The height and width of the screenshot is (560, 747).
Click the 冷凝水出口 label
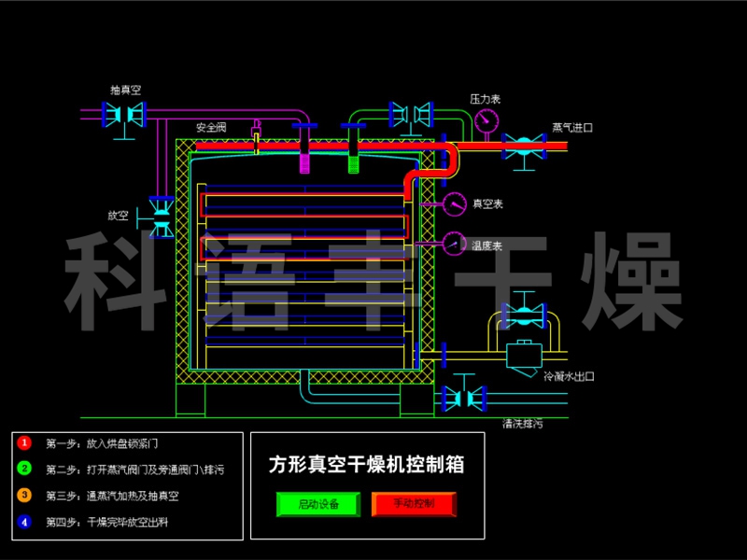tap(569, 376)
